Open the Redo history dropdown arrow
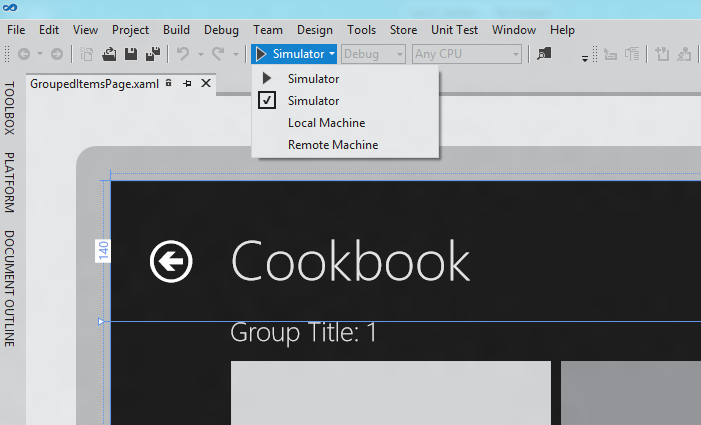Image resolution: width=701 pixels, height=425 pixels. 236,55
